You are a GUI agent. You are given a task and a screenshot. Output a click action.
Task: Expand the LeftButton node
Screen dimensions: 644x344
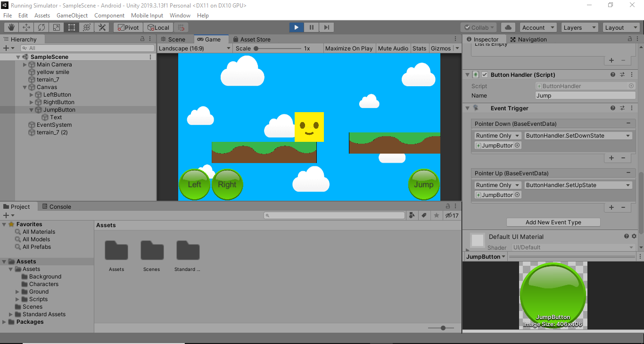click(x=32, y=95)
